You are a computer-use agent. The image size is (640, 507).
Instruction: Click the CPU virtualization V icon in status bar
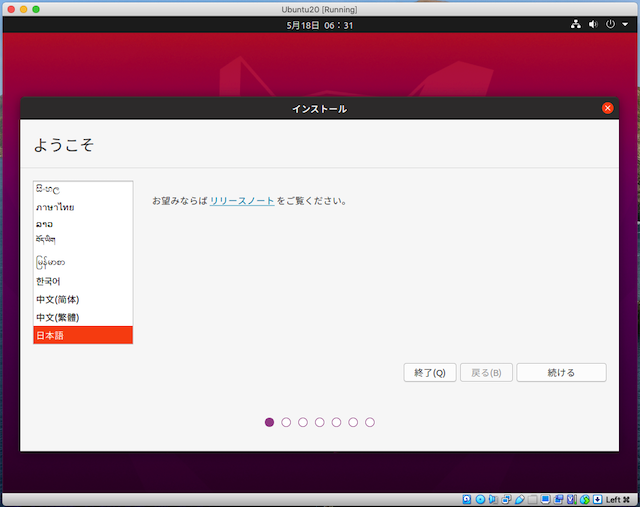572,499
